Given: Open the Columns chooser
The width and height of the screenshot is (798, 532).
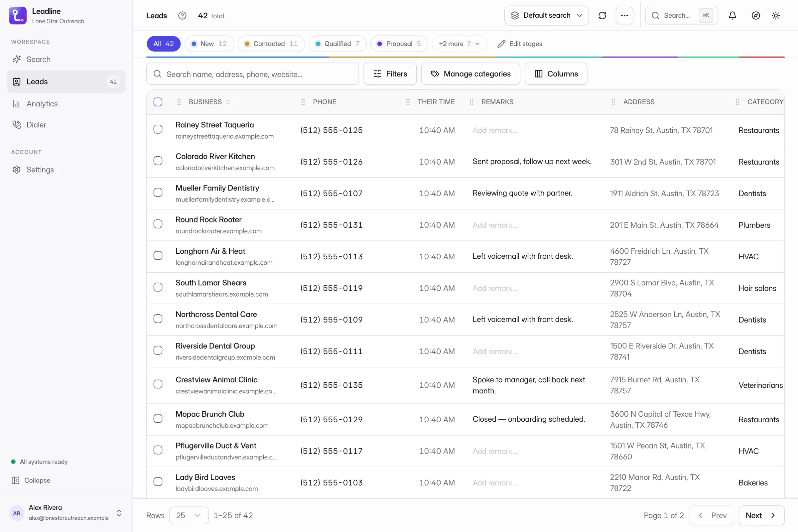Looking at the screenshot, I should pyautogui.click(x=556, y=73).
